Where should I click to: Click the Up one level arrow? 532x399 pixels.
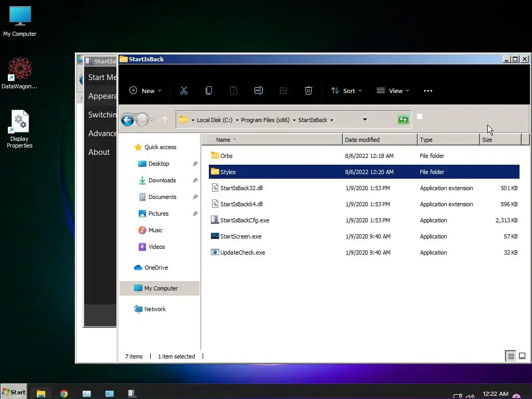click(165, 119)
